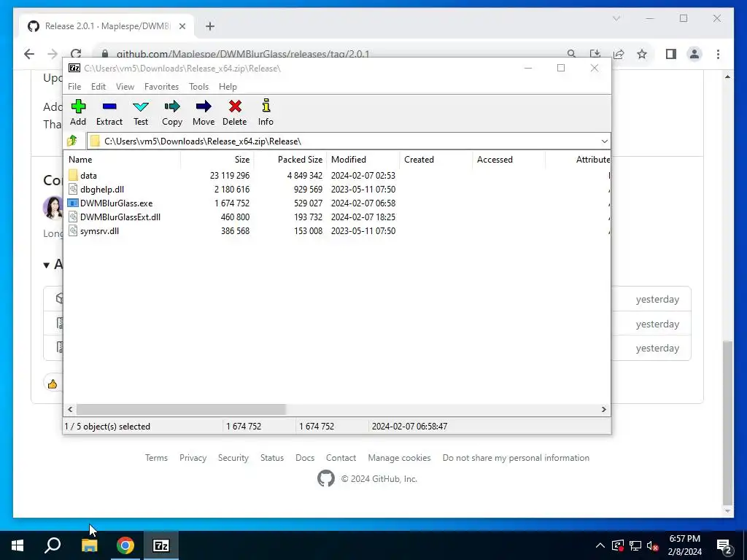Open the Privacy footer link
The width and height of the screenshot is (747, 560).
pos(193,458)
